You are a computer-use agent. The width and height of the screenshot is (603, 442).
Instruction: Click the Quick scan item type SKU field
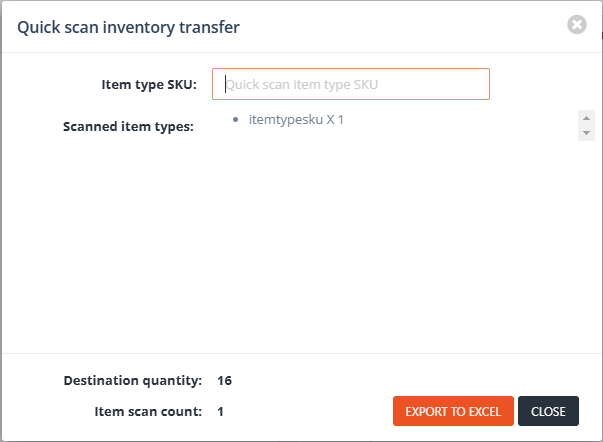(x=350, y=85)
